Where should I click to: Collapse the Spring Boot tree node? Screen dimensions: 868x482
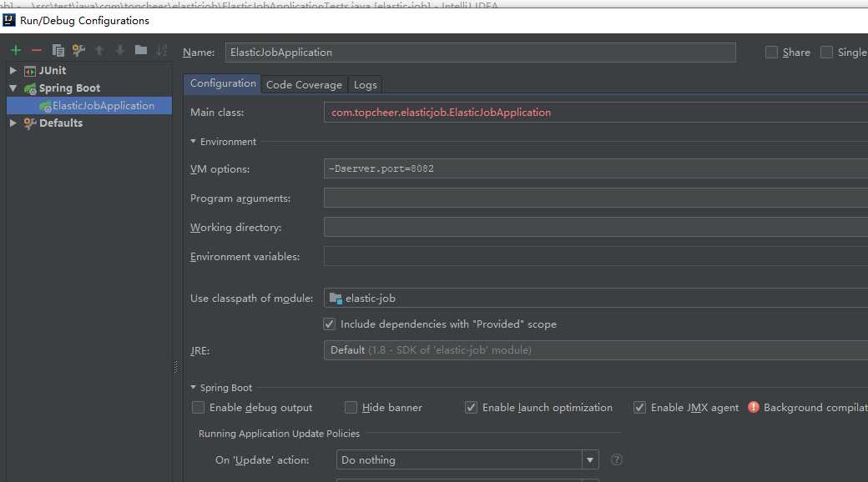click(13, 88)
